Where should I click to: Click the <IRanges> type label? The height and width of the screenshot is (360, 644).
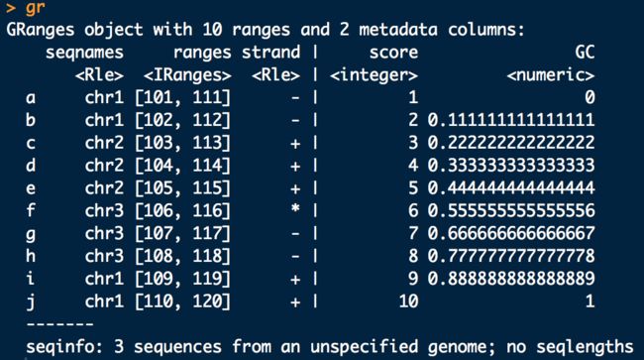[187, 75]
